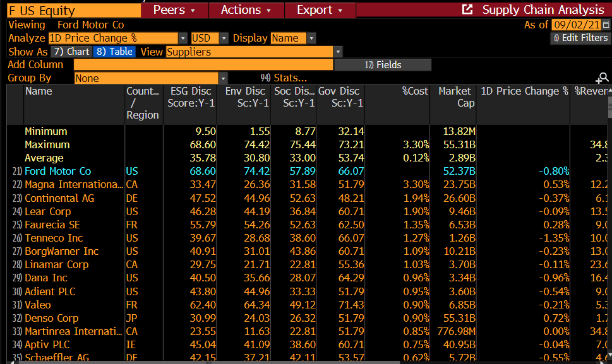Open the calendar icon beside the As of date
The width and height of the screenshot is (612, 364).
606,25
